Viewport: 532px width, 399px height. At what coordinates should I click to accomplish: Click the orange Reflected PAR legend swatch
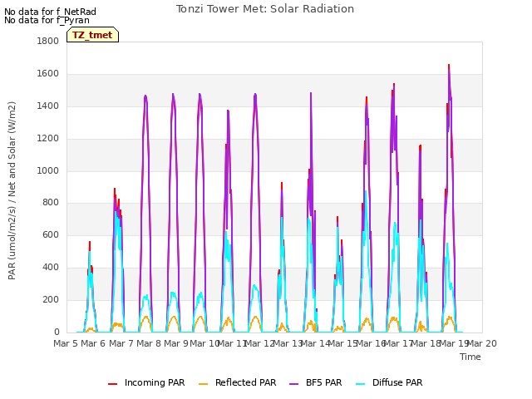click(203, 384)
